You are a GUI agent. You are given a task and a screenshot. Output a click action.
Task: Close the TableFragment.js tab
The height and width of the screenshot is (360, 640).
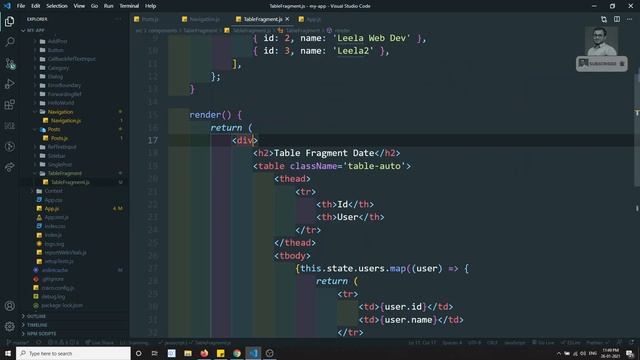[x=287, y=19]
